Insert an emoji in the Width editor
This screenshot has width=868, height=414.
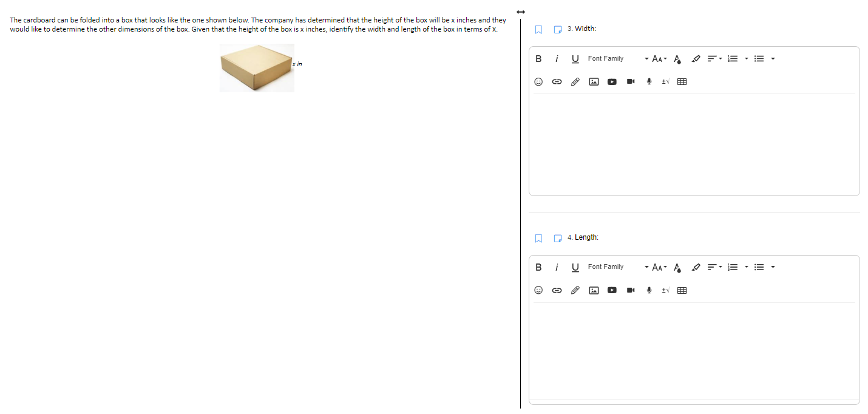coord(538,81)
